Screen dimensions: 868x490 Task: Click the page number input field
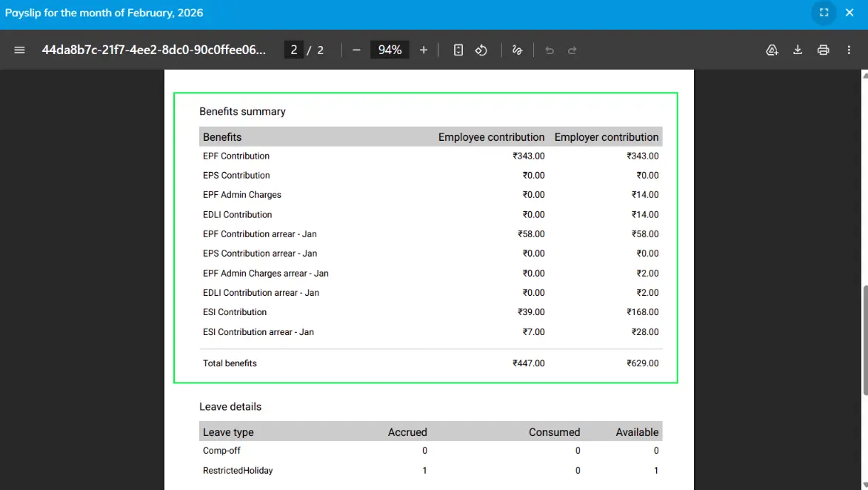[293, 50]
